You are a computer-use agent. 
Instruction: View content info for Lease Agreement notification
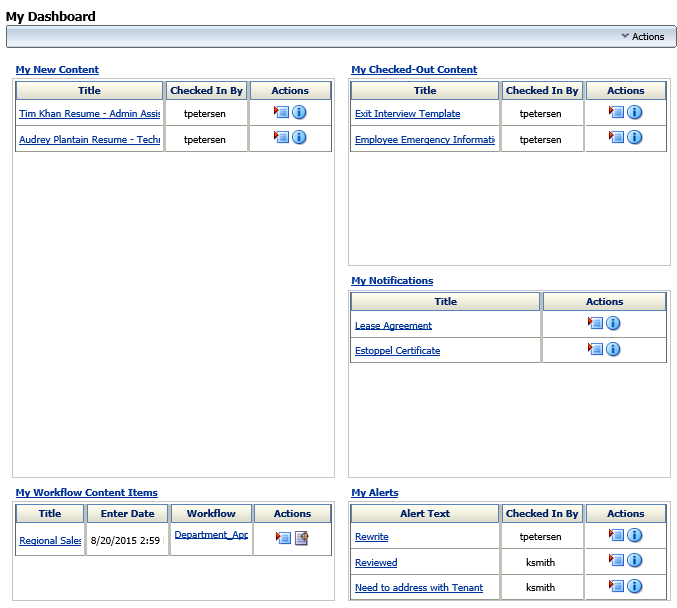[x=613, y=323]
